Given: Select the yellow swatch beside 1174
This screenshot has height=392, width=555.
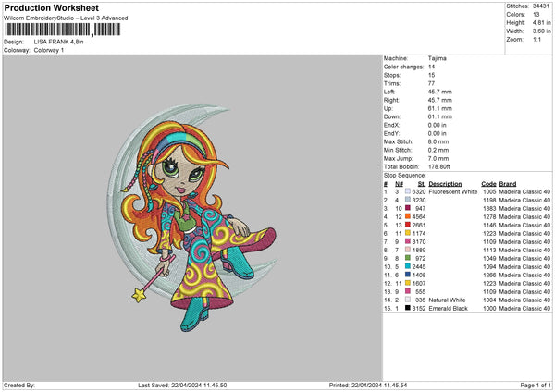Looking at the screenshot, I should [x=408, y=233].
